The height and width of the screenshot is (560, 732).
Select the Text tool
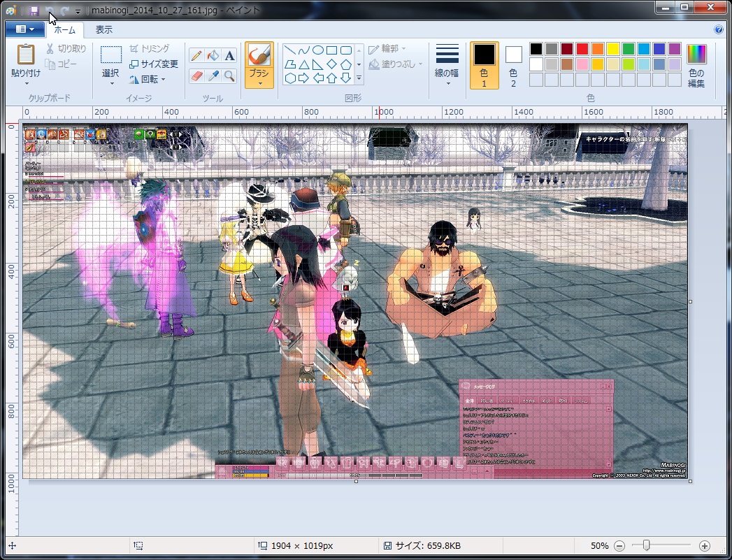[x=229, y=55]
